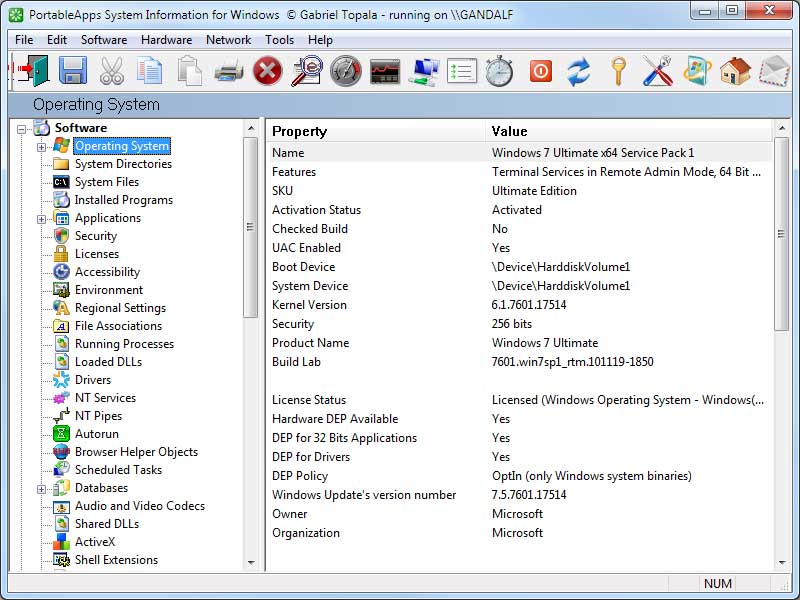This screenshot has height=600, width=800.
Task: Open the Hardware menu
Action: (x=166, y=40)
